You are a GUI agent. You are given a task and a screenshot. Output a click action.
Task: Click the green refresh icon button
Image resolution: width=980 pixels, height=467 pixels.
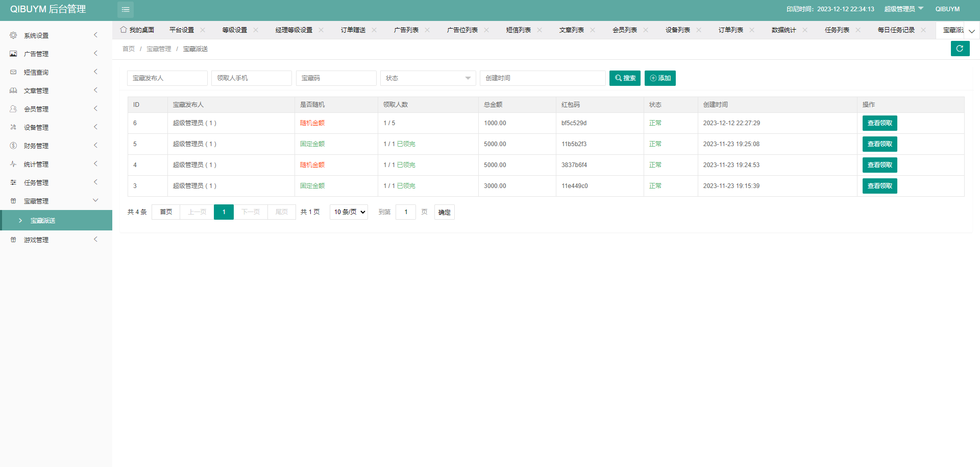[960, 49]
